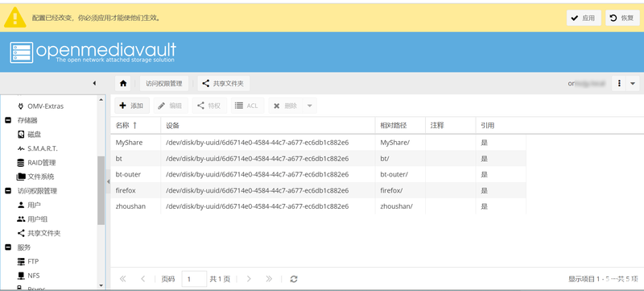Viewport: 644px width, 291px height.
Task: Click the 添加 add button
Action: pos(131,106)
